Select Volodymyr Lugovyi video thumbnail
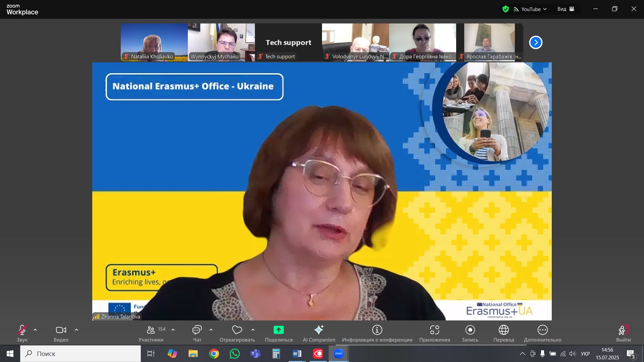The image size is (644, 362). click(x=356, y=42)
